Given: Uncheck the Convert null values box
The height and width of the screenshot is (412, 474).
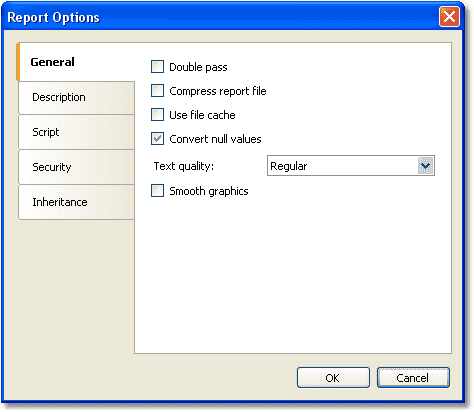Looking at the screenshot, I should 157,139.
